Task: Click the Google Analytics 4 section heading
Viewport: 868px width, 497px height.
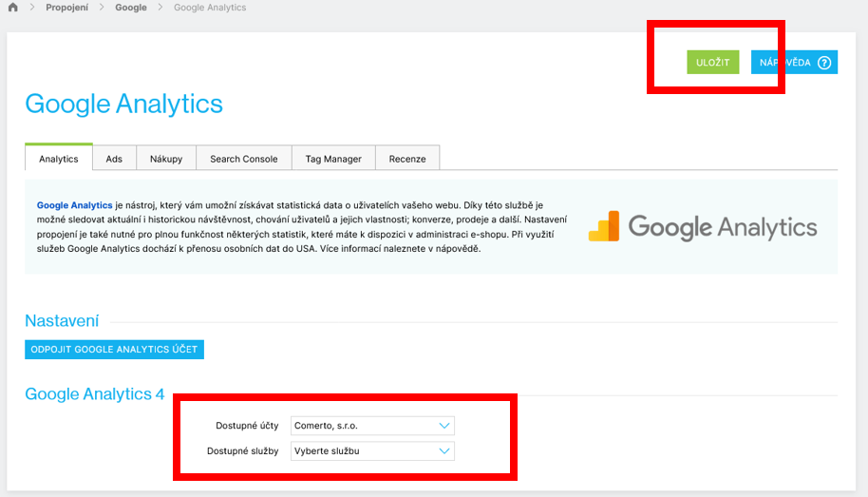Action: 95,394
